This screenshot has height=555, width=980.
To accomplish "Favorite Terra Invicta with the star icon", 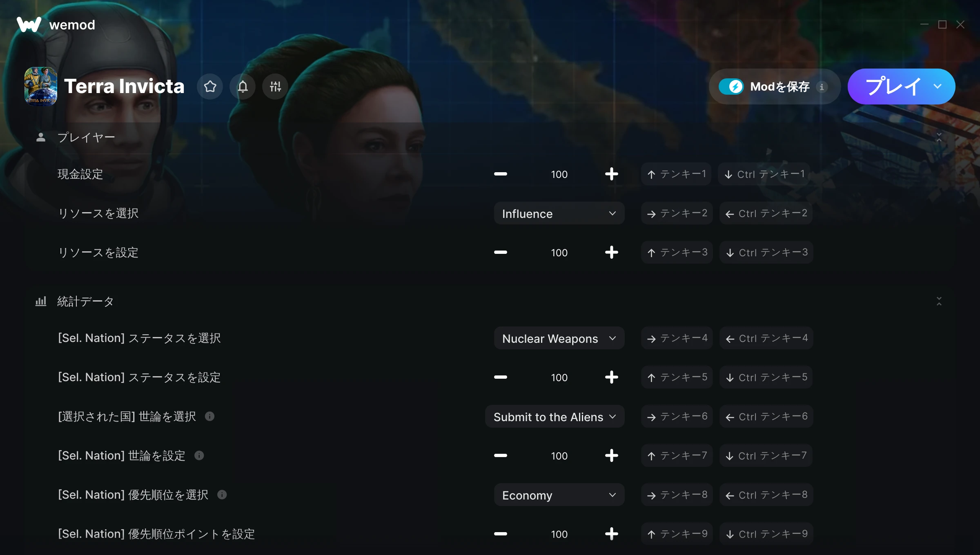I will (210, 87).
